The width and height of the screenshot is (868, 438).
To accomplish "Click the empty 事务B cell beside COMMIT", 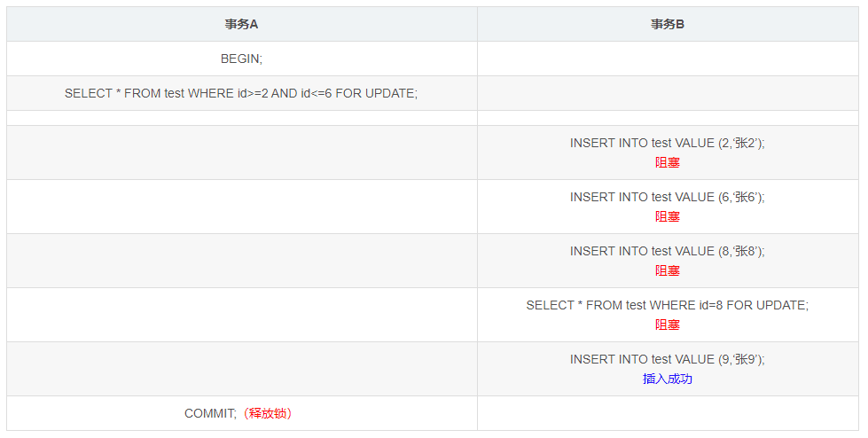I will [x=668, y=413].
